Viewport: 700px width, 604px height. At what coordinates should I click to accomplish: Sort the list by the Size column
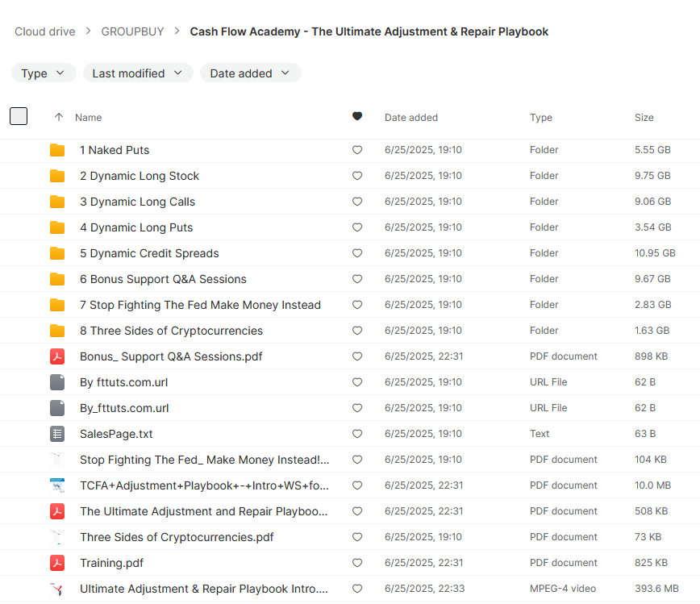point(644,118)
